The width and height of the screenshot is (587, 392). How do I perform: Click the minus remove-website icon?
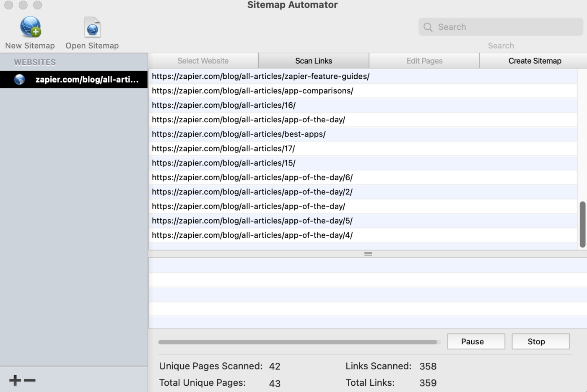[30, 380]
